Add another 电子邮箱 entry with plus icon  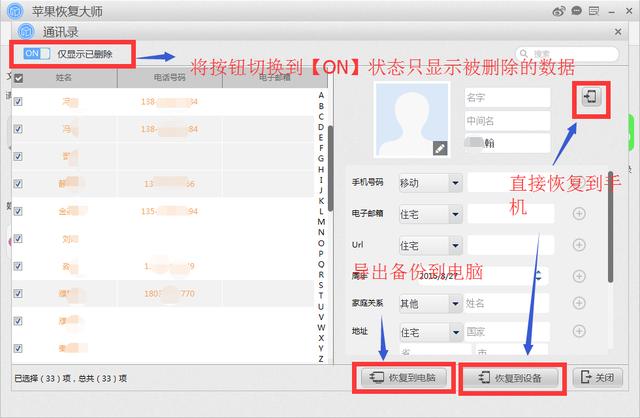pyautogui.click(x=579, y=213)
